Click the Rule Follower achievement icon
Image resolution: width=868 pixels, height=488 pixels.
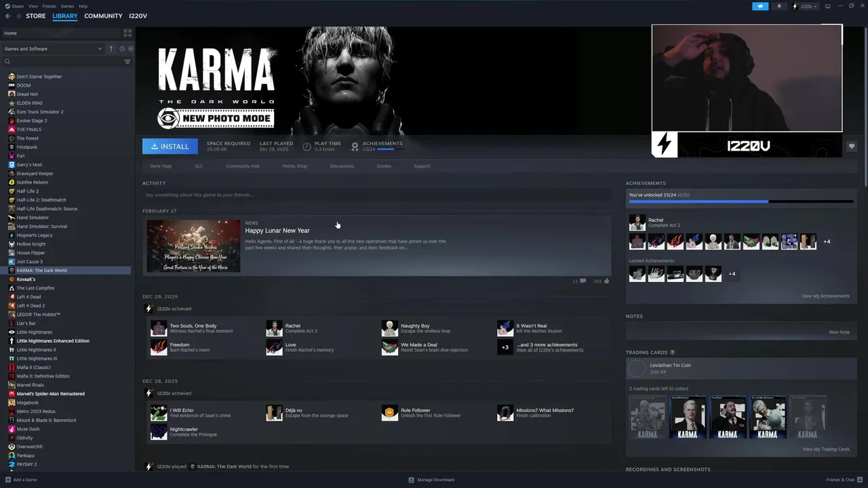coord(390,413)
